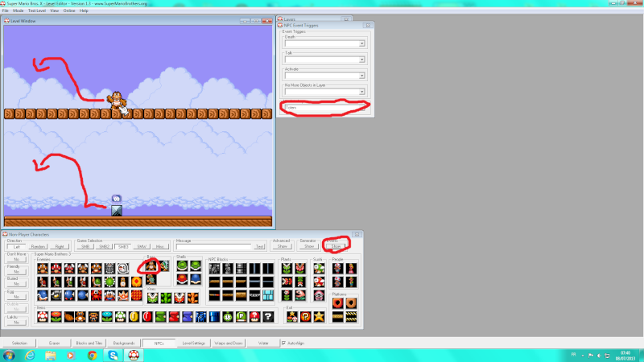Select the SMB game selection
Screen dimensions: 644x362
(85, 247)
